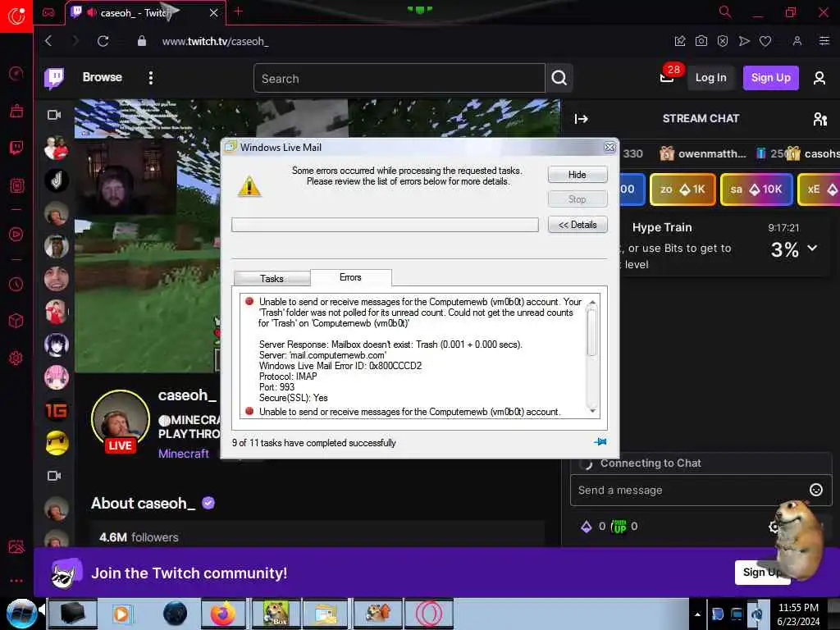Screen dimensions: 840x630
Task: Open browser profile icon in toolbar
Action: [x=797, y=41]
